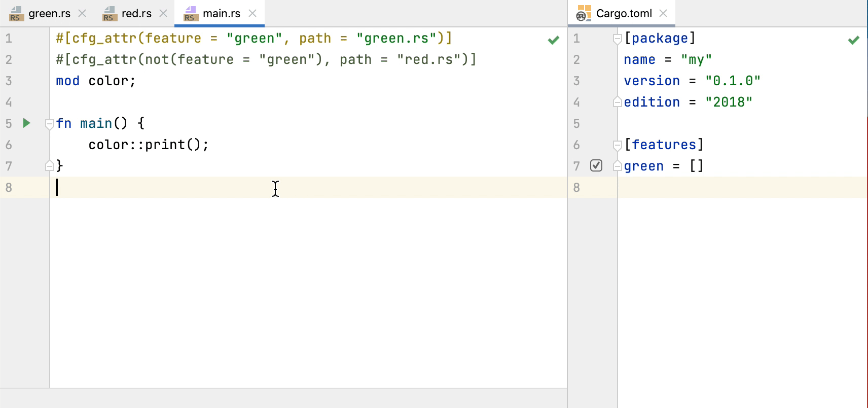Click the main.rs Rust file icon

191,14
